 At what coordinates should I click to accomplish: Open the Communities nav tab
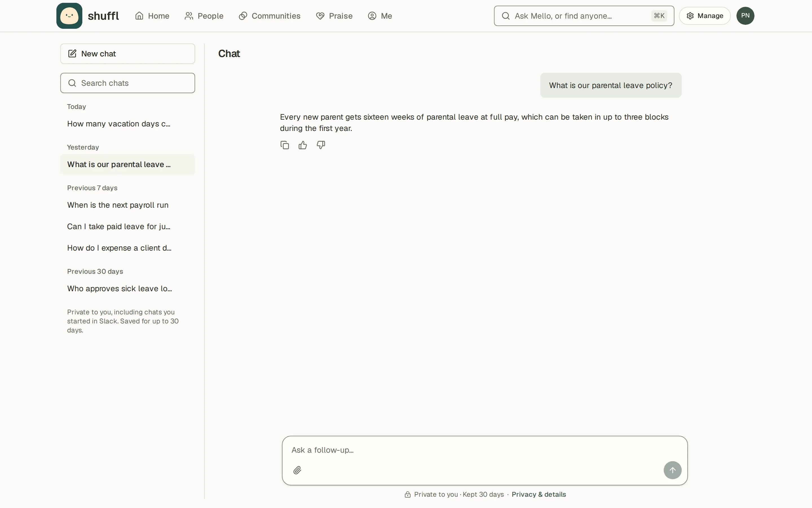tap(270, 16)
